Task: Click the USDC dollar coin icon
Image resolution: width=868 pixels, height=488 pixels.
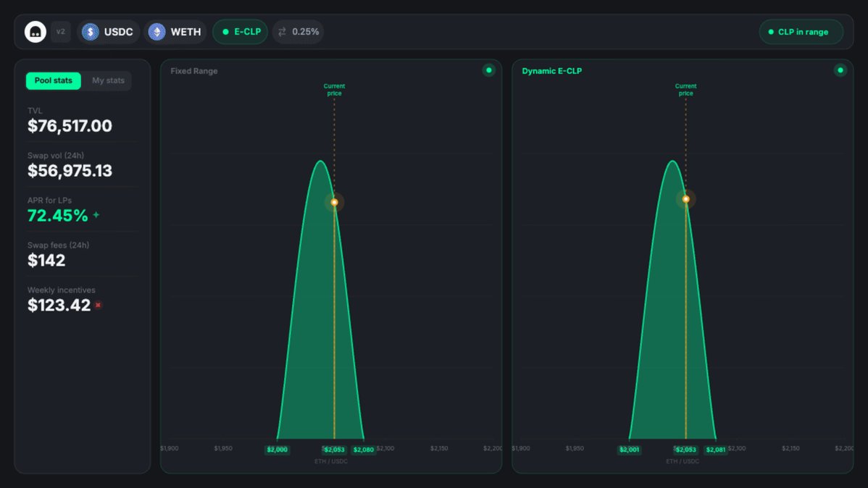Action: pos(91,32)
